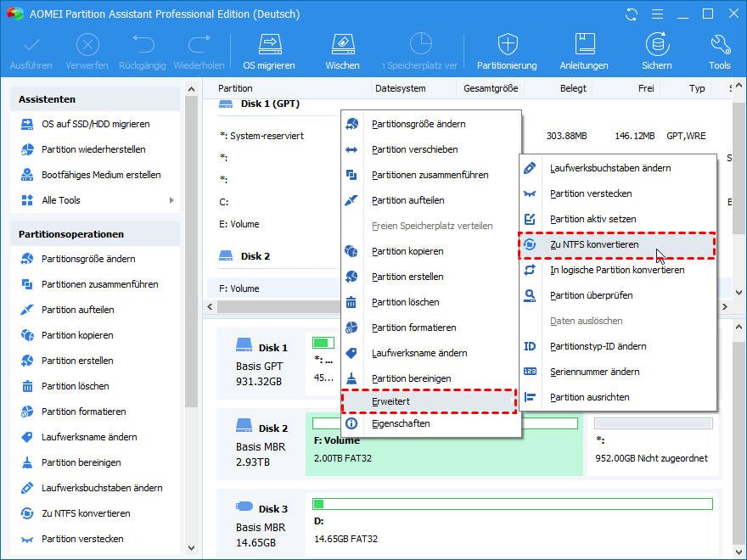This screenshot has width=747, height=560.
Task: Choose Partition aufteilen in sidebar
Action: click(x=77, y=310)
